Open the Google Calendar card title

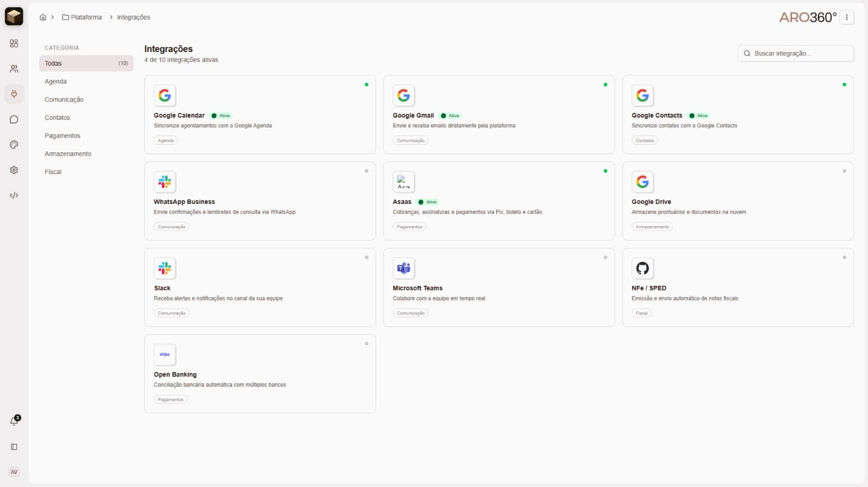pos(179,116)
